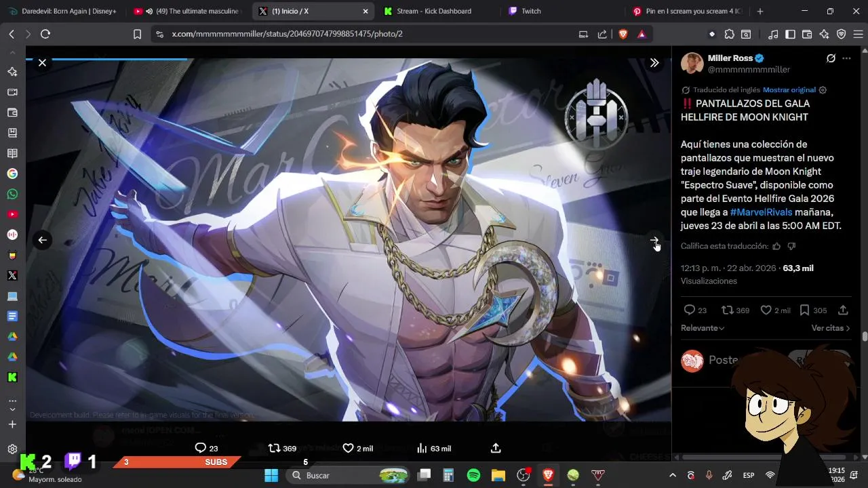Open WhatsApp in the browser sidebar
This screenshot has height=488, width=868.
pos(12,194)
